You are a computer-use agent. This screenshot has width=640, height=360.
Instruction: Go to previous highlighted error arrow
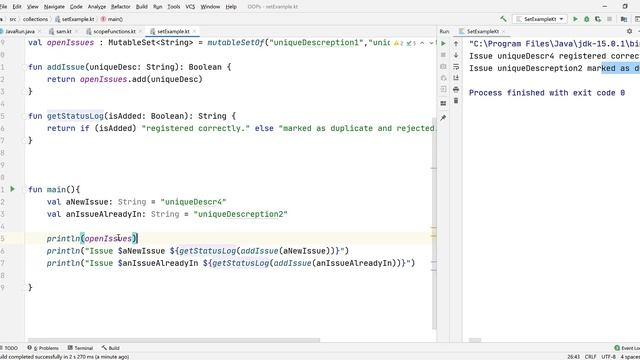coord(422,43)
